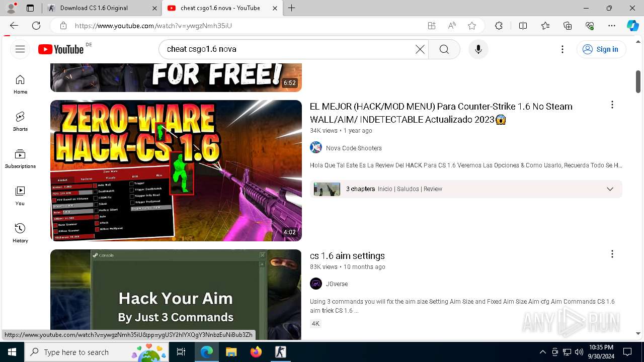Close the Download CS 1.6 Original tab
This screenshot has height=362, width=644.
click(x=155, y=8)
